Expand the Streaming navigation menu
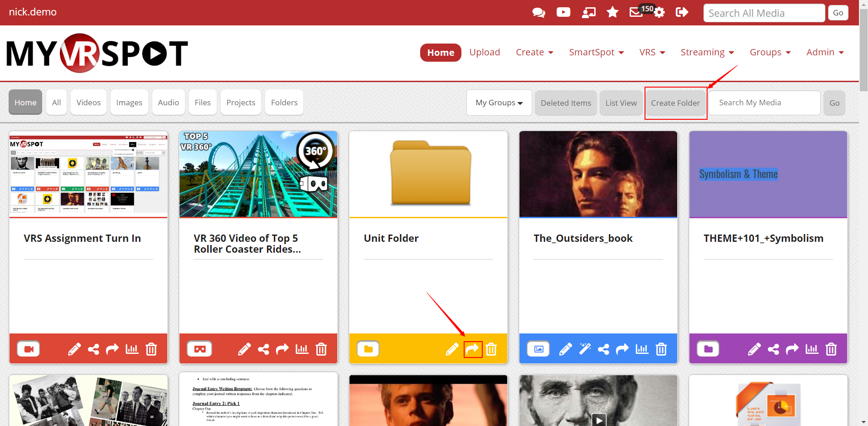The height and width of the screenshot is (426, 868). pyautogui.click(x=707, y=53)
